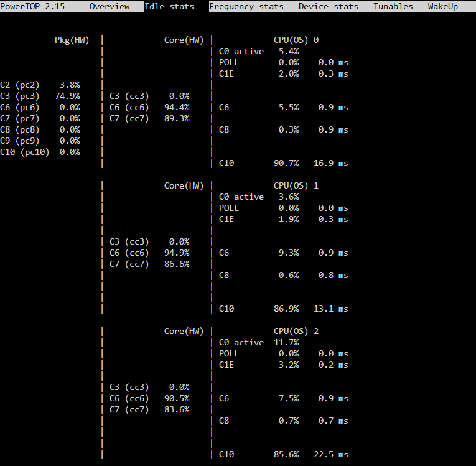This screenshot has height=466, width=476.
Task: Click the 0.7% C8 value
Action: pos(289,421)
